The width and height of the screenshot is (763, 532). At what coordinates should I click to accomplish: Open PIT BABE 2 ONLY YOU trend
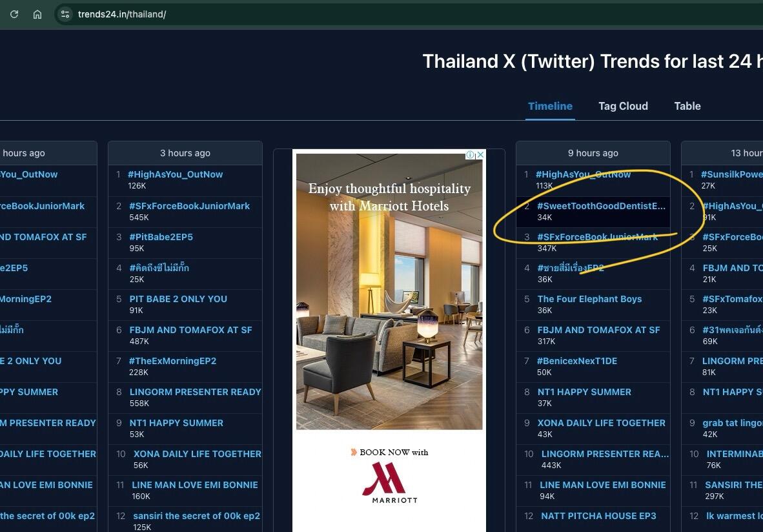click(178, 299)
